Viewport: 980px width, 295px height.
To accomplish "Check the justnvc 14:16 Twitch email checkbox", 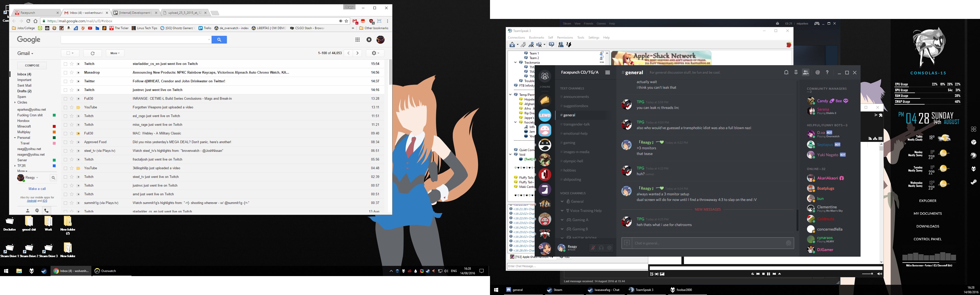I will [65, 90].
